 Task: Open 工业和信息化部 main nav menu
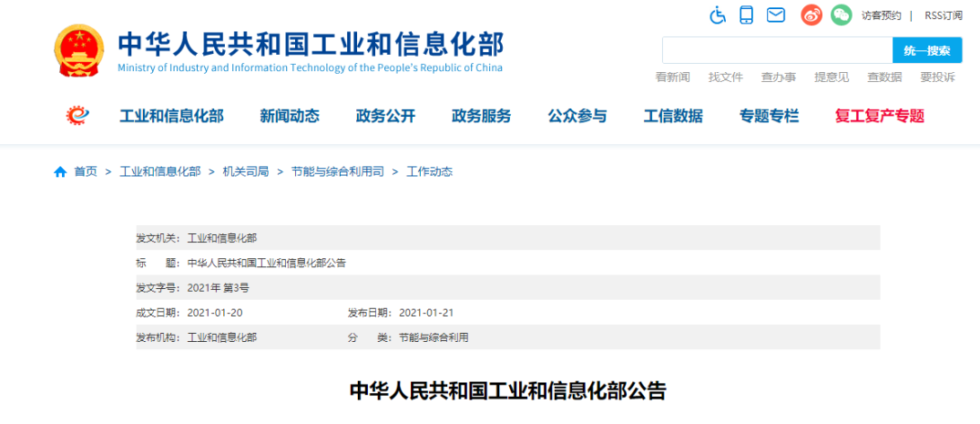point(171,116)
